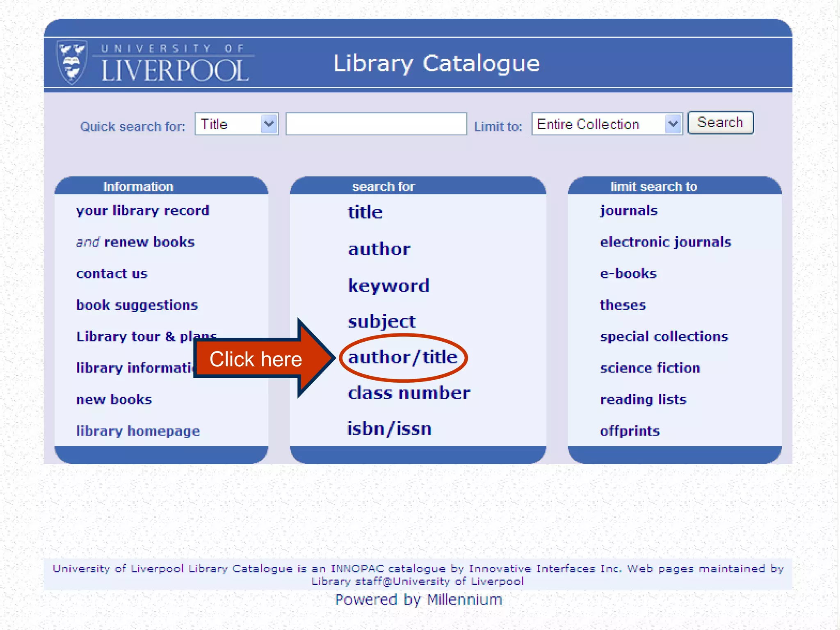Click the quick search text field
The width and height of the screenshot is (840, 630).
pyautogui.click(x=376, y=124)
